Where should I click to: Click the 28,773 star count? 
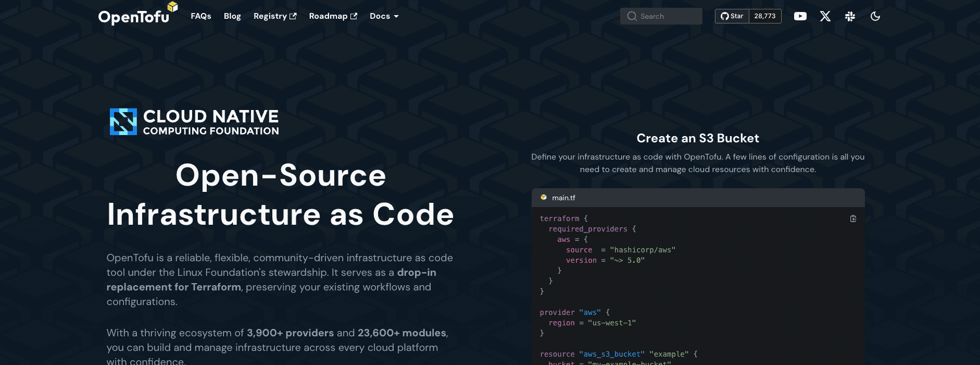click(x=765, y=16)
